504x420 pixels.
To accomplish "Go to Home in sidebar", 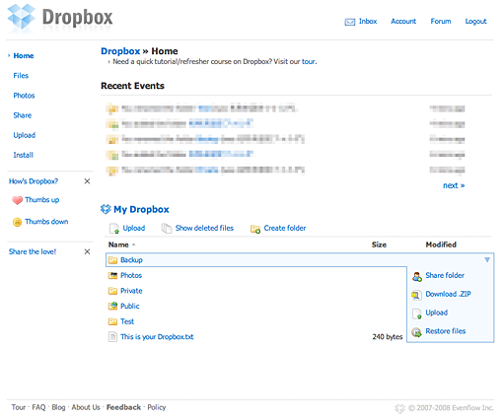I will (x=24, y=55).
